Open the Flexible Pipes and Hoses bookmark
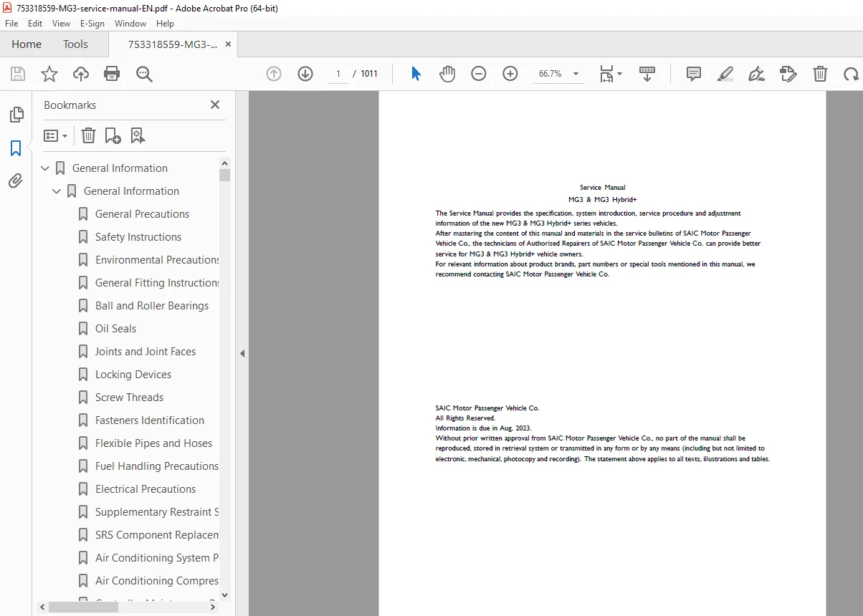This screenshot has height=616, width=863. pyautogui.click(x=153, y=443)
